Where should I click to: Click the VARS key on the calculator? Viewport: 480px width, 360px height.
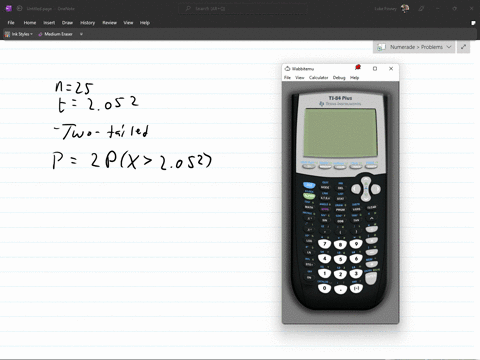(356, 209)
